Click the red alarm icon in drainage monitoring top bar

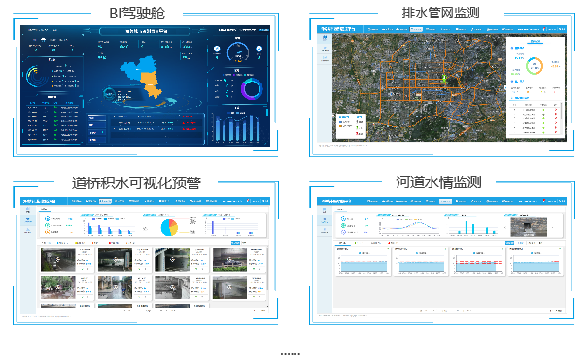click(x=543, y=29)
